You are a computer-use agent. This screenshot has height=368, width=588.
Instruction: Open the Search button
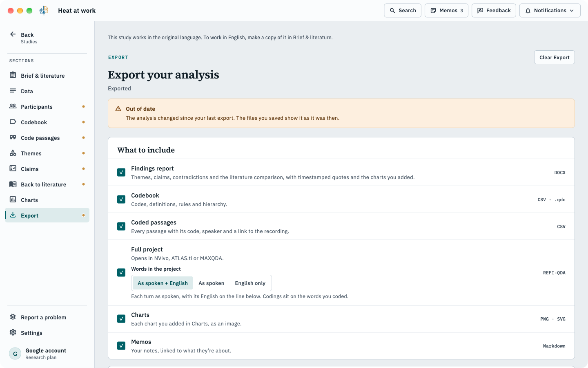pos(403,11)
